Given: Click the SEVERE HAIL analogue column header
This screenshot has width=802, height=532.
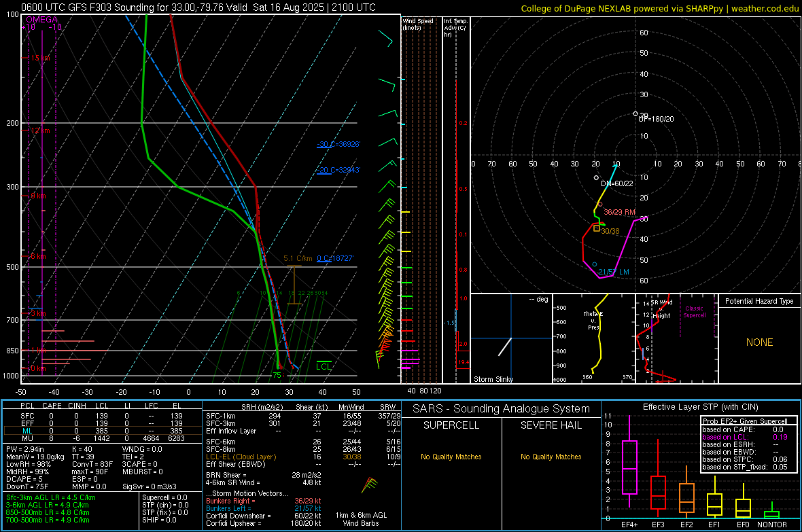Looking at the screenshot, I should [x=551, y=425].
